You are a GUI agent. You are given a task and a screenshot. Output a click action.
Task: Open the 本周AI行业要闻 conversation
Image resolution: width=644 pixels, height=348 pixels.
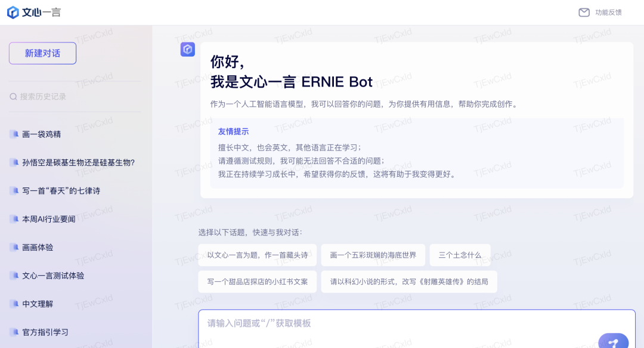pyautogui.click(x=49, y=219)
